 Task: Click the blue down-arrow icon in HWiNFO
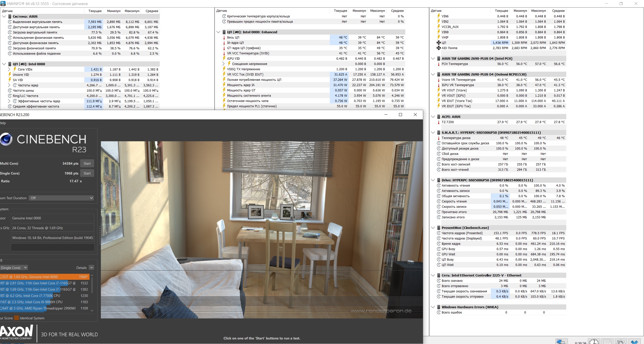(x=634, y=342)
